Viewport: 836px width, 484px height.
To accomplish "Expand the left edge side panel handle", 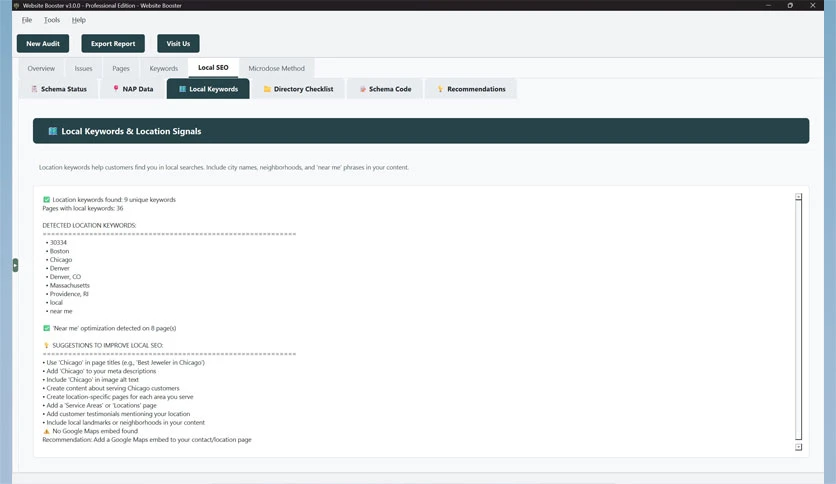I will click(x=15, y=265).
